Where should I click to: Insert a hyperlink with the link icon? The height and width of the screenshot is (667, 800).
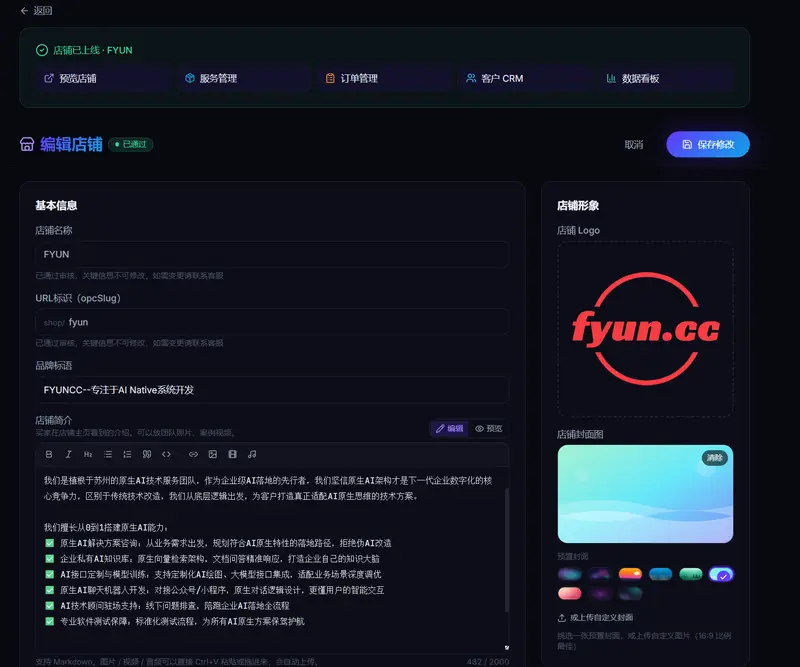(193, 454)
